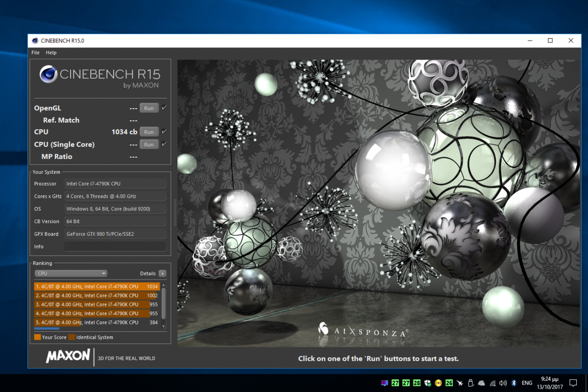Open the Action Center notification icon
Viewport: 588px width, 392px height.
point(573,383)
